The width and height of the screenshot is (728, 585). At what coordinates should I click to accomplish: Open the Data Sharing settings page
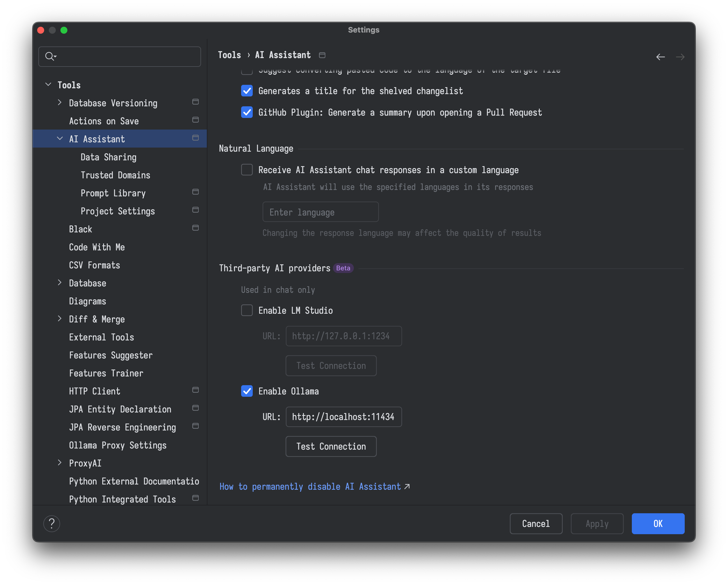pos(108,157)
